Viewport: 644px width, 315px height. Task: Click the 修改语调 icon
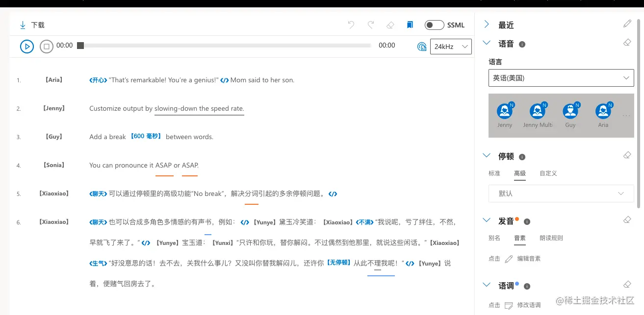509,305
